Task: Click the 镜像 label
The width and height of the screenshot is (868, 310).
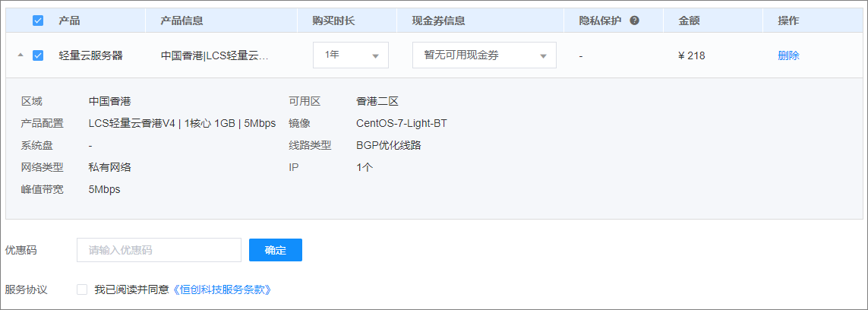Action: click(x=299, y=123)
